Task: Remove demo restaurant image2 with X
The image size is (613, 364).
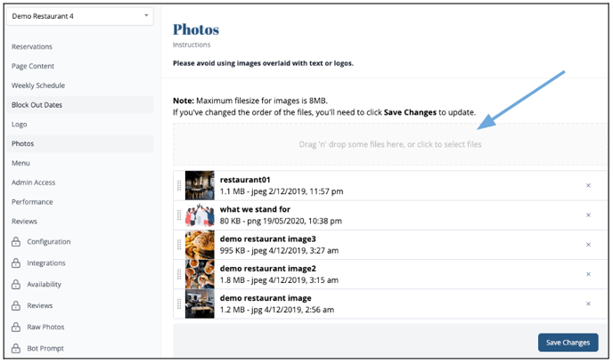Action: click(x=588, y=275)
